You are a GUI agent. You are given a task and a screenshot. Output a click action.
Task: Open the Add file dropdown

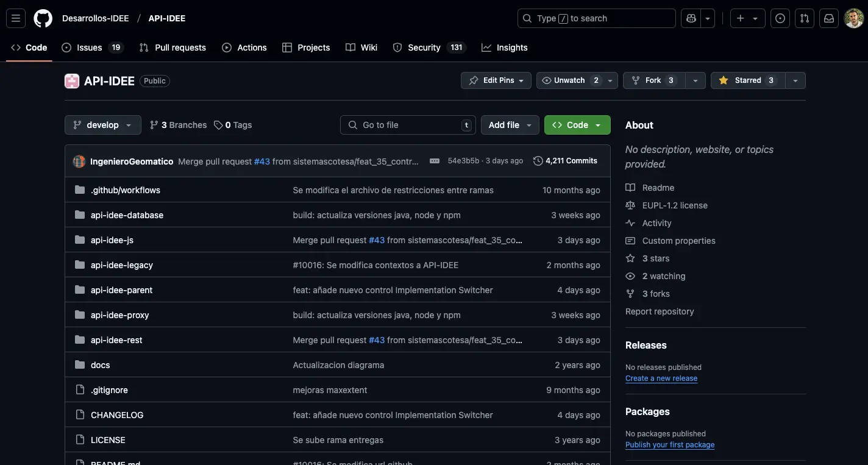510,125
